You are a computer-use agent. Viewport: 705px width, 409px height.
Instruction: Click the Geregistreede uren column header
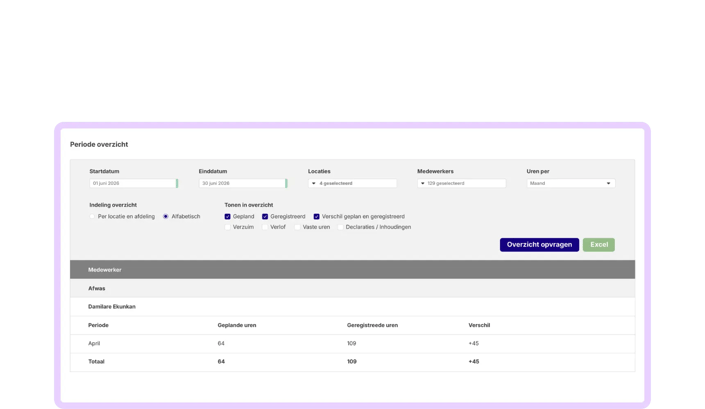(x=372, y=325)
